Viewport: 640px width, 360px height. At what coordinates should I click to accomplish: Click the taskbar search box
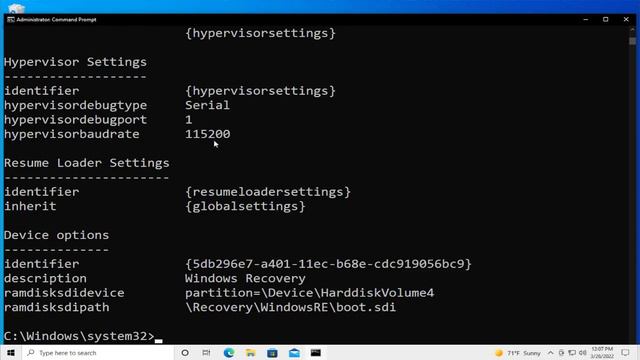pos(98,353)
